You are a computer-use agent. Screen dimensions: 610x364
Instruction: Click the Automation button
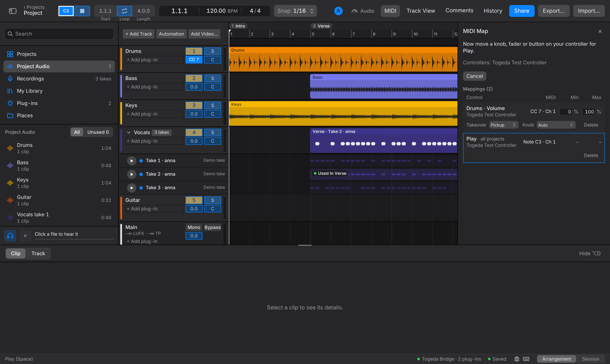point(171,34)
